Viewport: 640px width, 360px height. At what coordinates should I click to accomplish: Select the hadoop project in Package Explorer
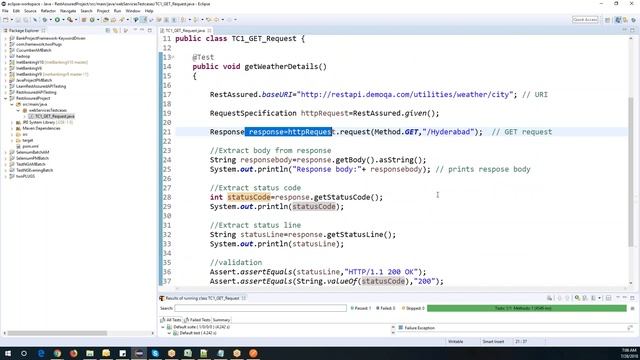[x=23, y=56]
